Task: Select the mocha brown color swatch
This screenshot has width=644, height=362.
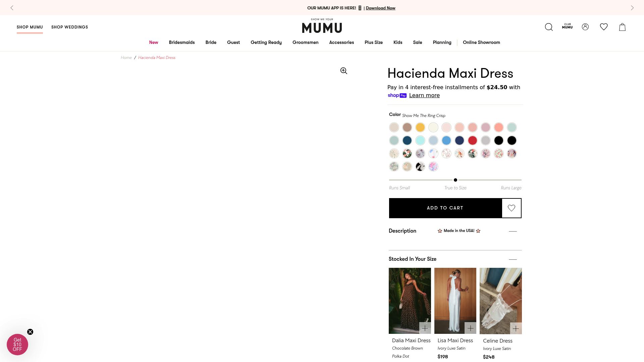Action: coord(407,127)
